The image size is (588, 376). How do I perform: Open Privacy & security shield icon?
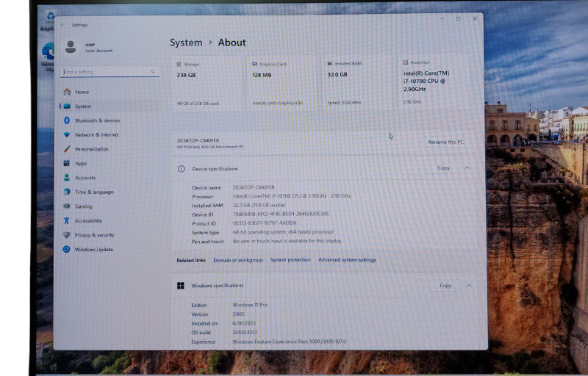67,235
